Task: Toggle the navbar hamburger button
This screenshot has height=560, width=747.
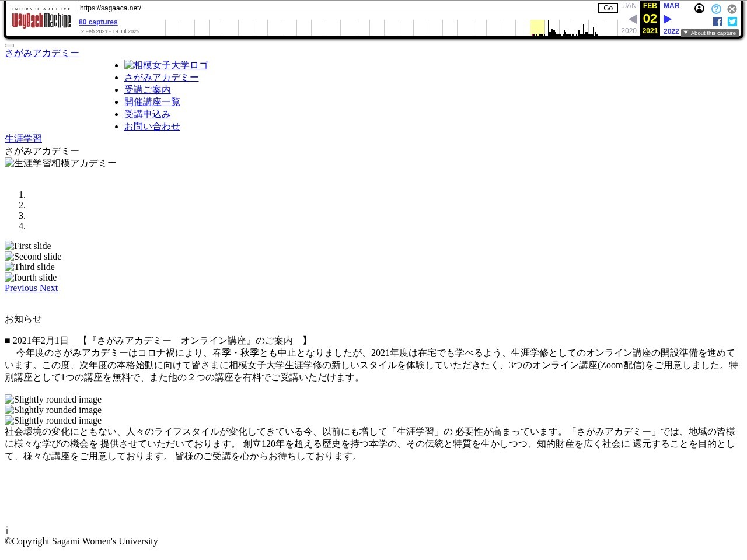Action: click(9, 45)
